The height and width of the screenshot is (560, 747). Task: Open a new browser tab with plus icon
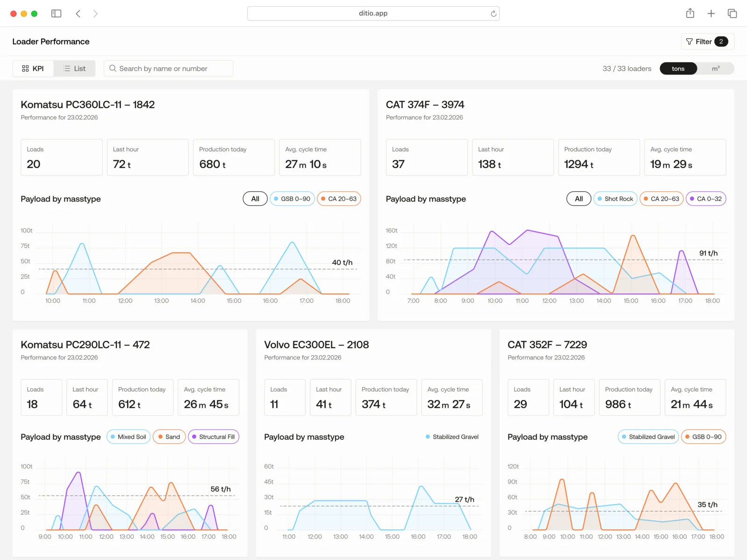pyautogui.click(x=711, y=13)
